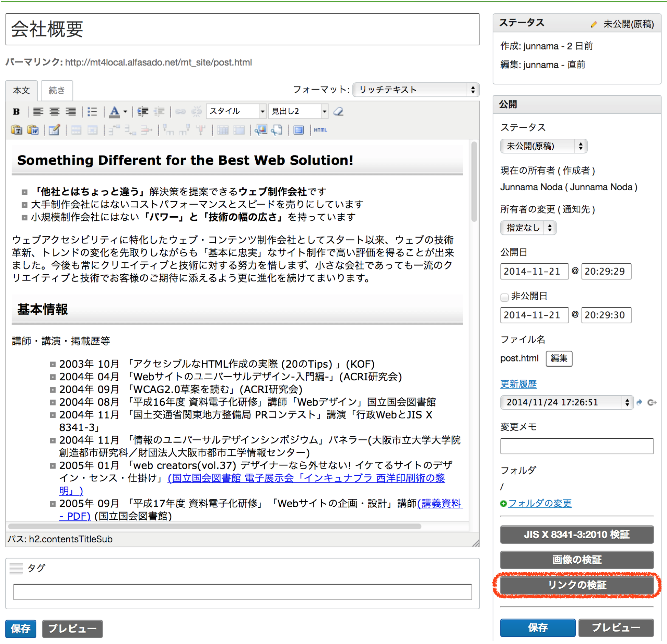This screenshot has width=667, height=644.
Task: Insert an image using the image icon
Action: point(261,130)
